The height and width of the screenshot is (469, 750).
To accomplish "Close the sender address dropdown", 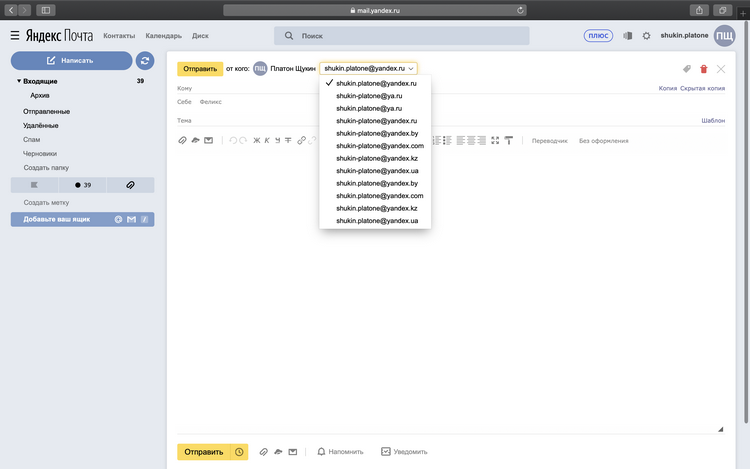I will (x=368, y=68).
